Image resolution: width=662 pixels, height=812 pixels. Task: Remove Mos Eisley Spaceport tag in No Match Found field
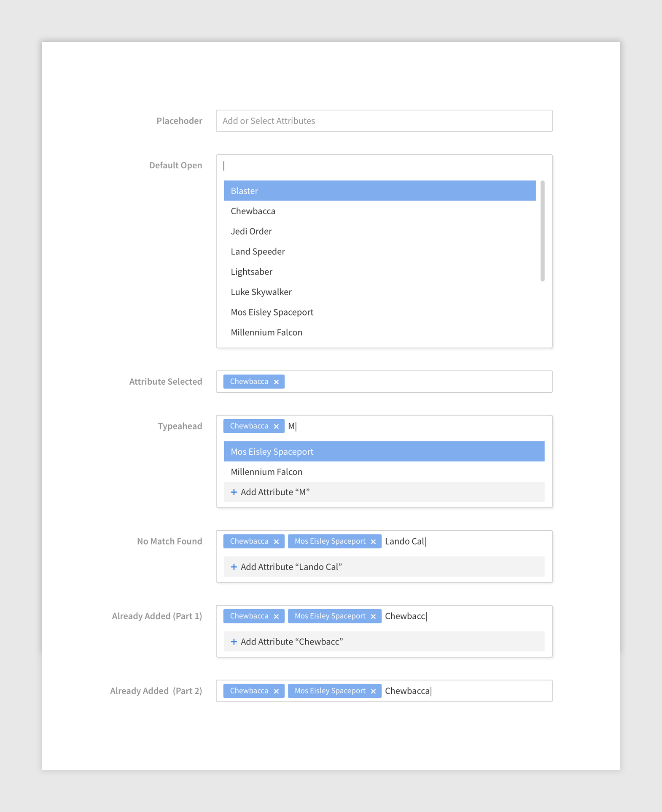point(373,542)
